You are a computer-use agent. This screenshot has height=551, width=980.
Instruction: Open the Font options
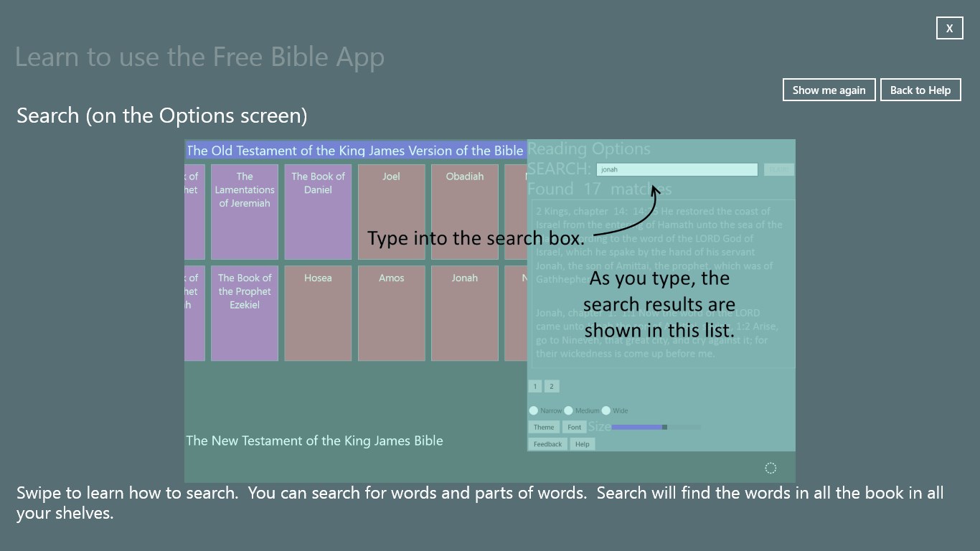click(x=575, y=427)
